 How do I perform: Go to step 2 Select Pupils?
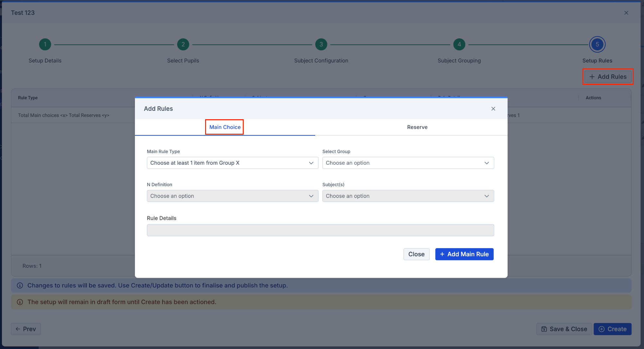(x=183, y=44)
